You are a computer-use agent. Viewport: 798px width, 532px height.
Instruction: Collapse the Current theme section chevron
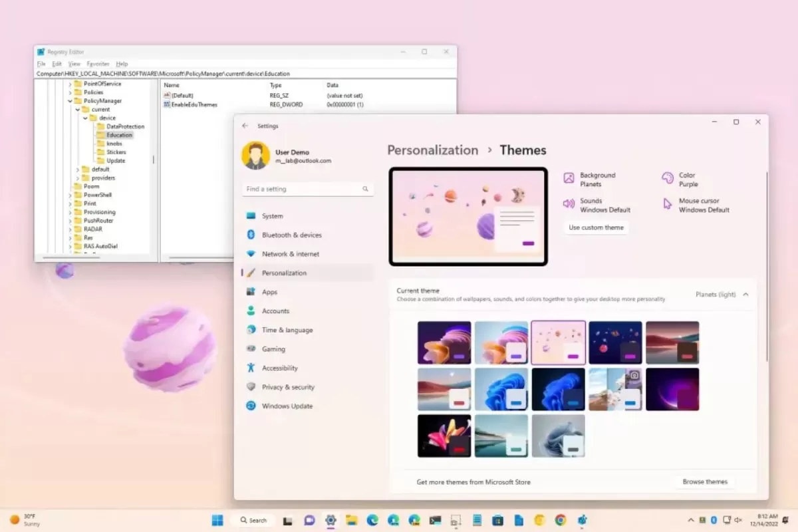coord(745,295)
